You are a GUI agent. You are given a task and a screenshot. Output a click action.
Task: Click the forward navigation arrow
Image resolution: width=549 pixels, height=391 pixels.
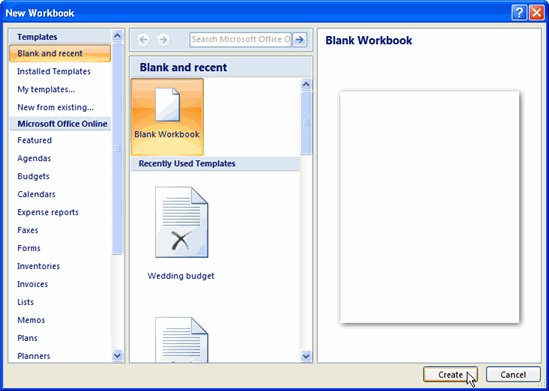163,40
